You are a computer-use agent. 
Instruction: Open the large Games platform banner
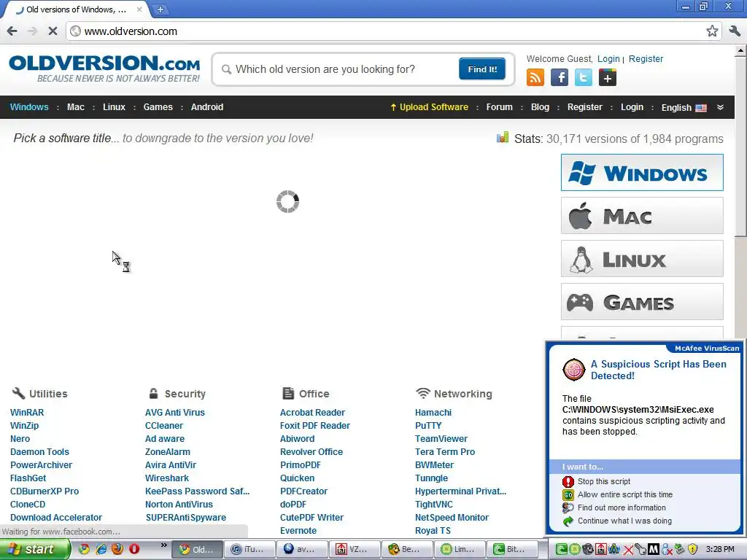(x=642, y=302)
